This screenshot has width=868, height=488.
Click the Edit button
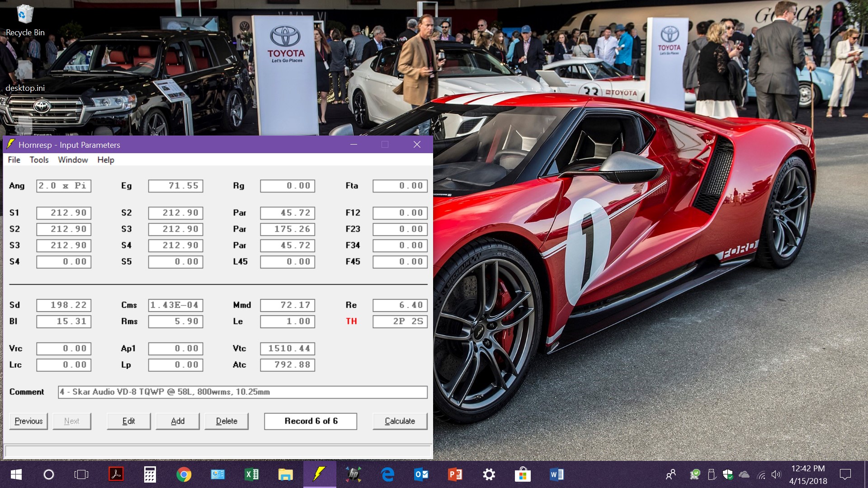(128, 421)
